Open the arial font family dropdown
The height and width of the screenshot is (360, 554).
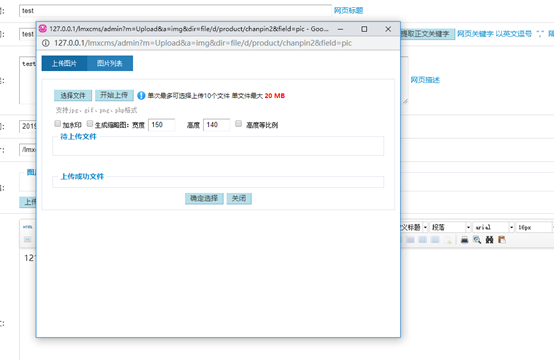(x=493, y=227)
